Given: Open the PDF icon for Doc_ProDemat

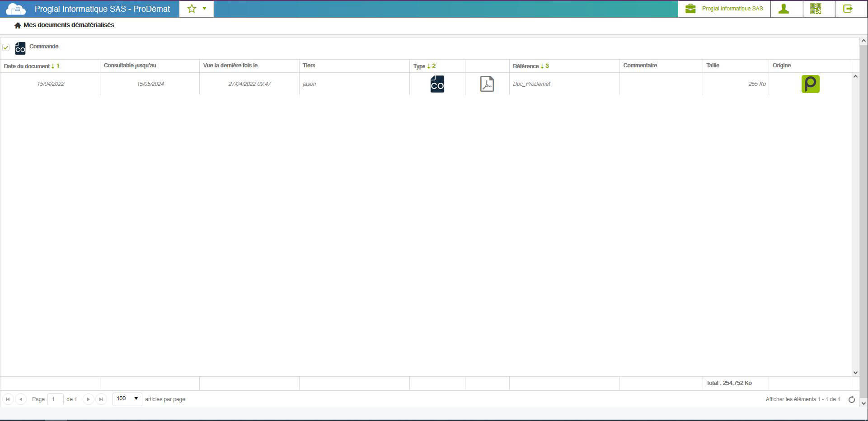Looking at the screenshot, I should (487, 84).
